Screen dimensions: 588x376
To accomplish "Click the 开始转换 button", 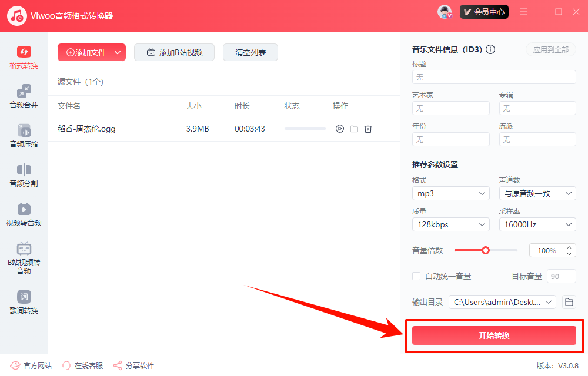I will tap(495, 335).
